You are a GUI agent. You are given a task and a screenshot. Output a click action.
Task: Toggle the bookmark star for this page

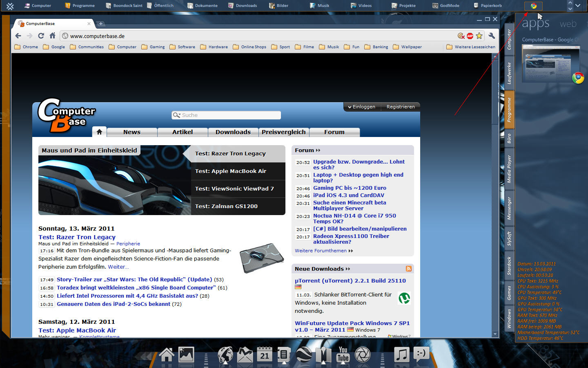[x=479, y=36]
